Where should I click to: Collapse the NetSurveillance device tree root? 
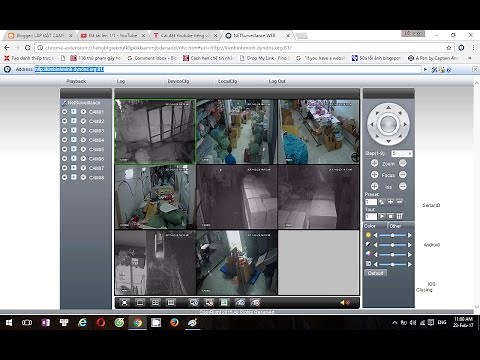[x=64, y=103]
